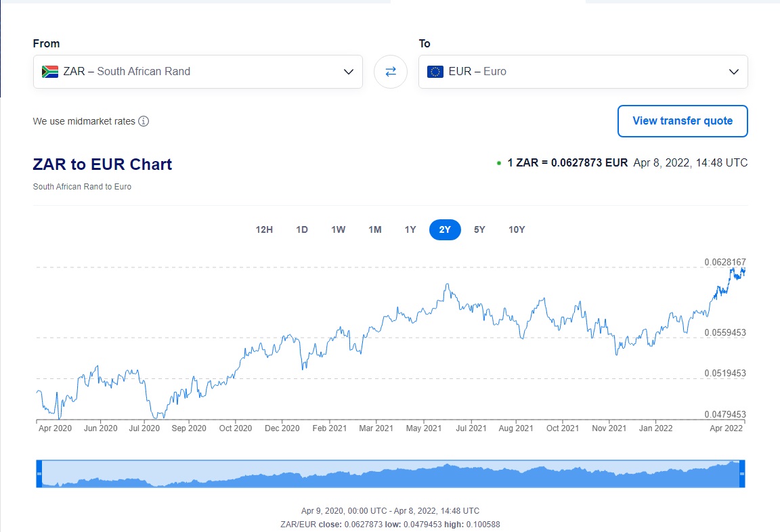This screenshot has width=780, height=532.
Task: Select the 1D time range
Action: pos(302,229)
